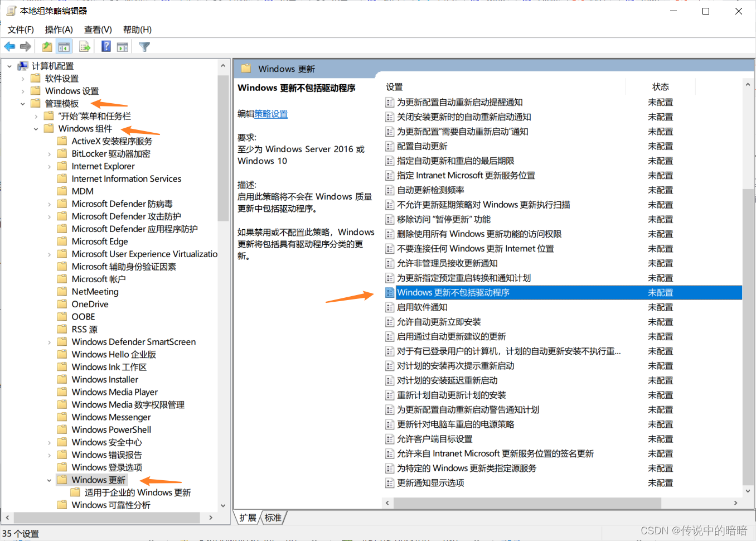
Task: Click the folder icon beside Windows PowerShell
Action: [x=62, y=429]
